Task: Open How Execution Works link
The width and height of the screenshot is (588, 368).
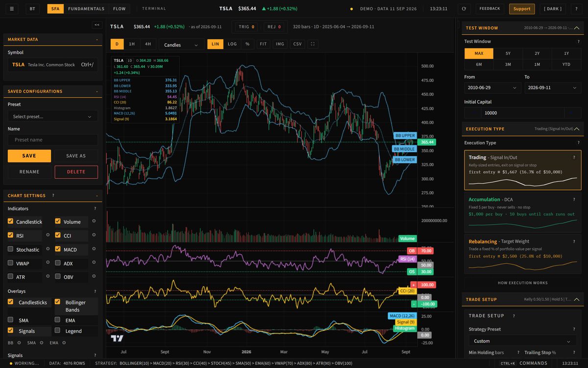Action: 523,283
